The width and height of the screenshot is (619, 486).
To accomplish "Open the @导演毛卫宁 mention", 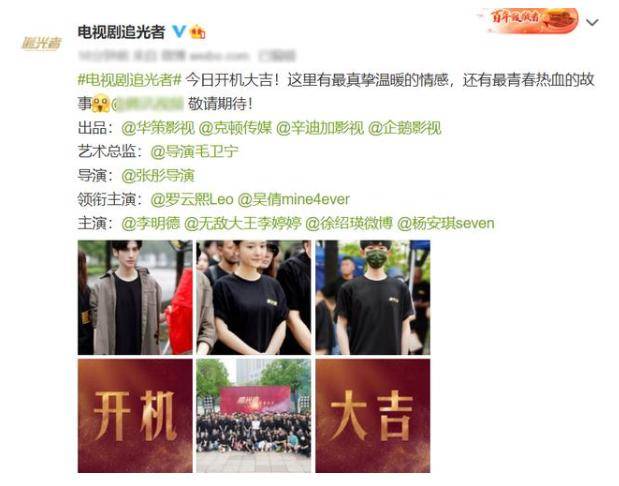I will (x=195, y=152).
